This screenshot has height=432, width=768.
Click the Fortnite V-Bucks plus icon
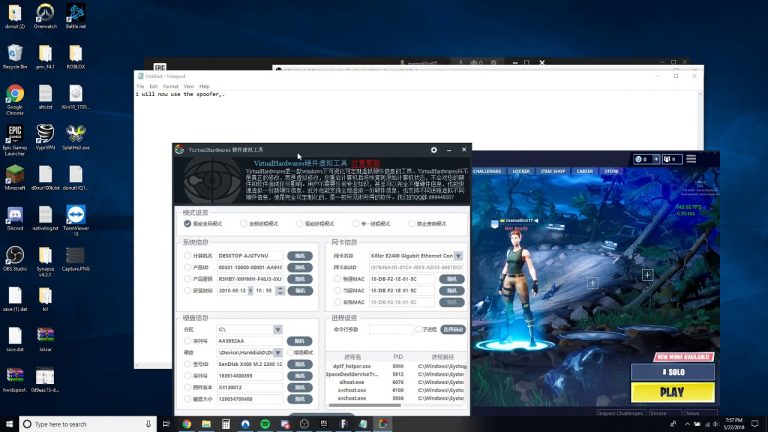(x=656, y=159)
